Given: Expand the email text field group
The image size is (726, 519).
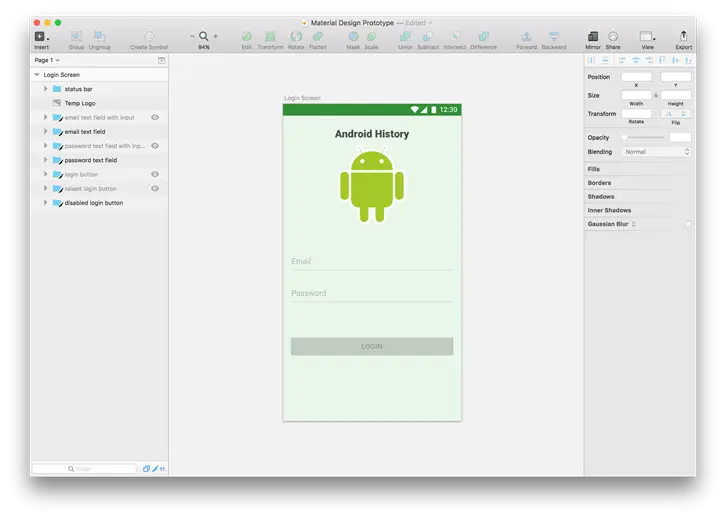Looking at the screenshot, I should point(45,131).
